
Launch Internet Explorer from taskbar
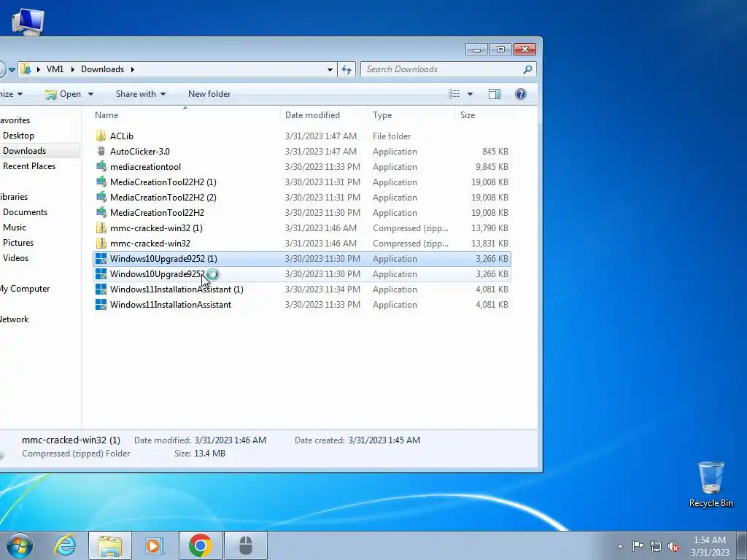(x=65, y=545)
